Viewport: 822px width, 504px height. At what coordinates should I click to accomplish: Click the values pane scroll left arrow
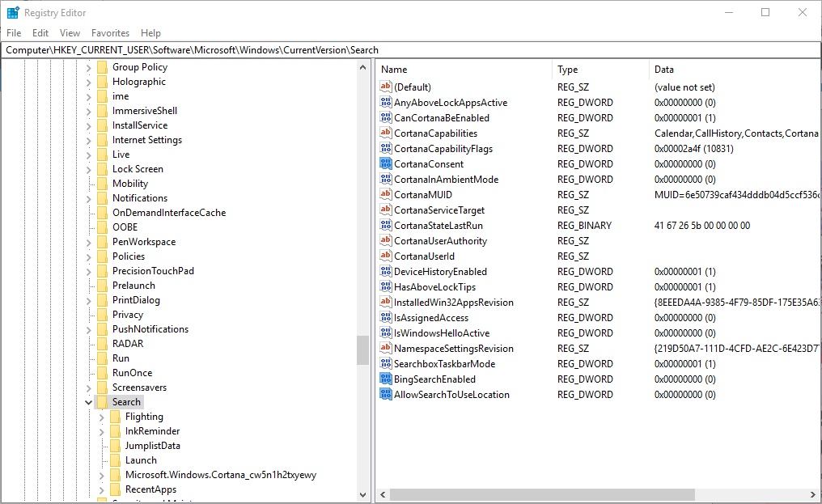click(x=383, y=494)
